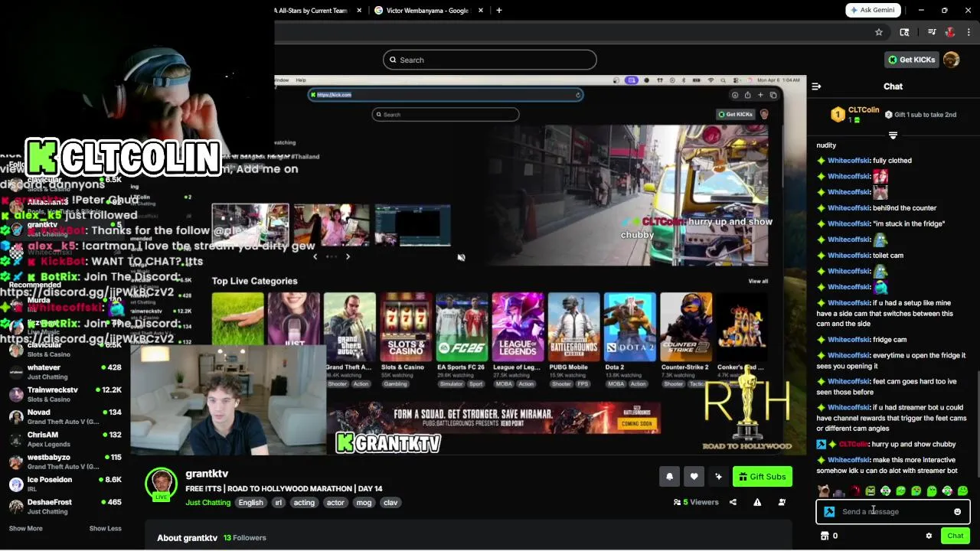980x551 pixels.
Task: Click Chrome profile avatar in toolbar
Action: pyautogui.click(x=950, y=32)
